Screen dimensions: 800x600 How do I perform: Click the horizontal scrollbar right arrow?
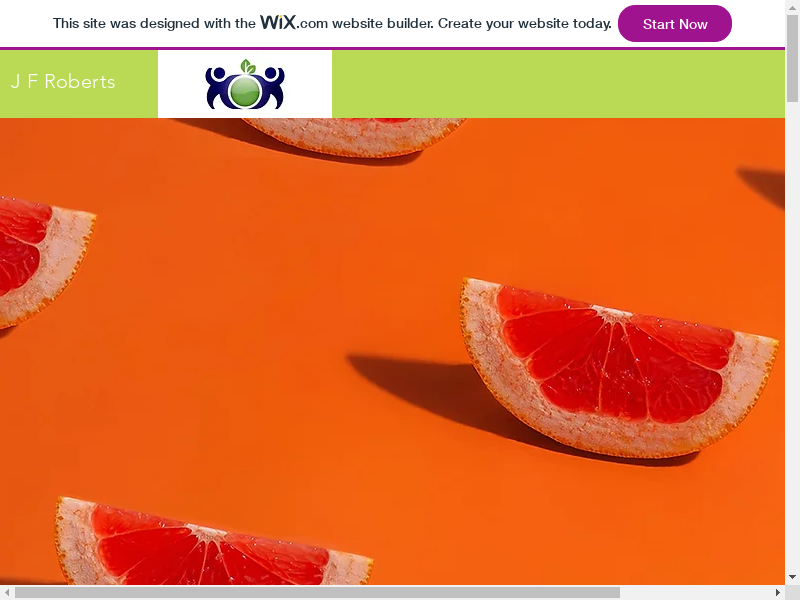point(778,592)
